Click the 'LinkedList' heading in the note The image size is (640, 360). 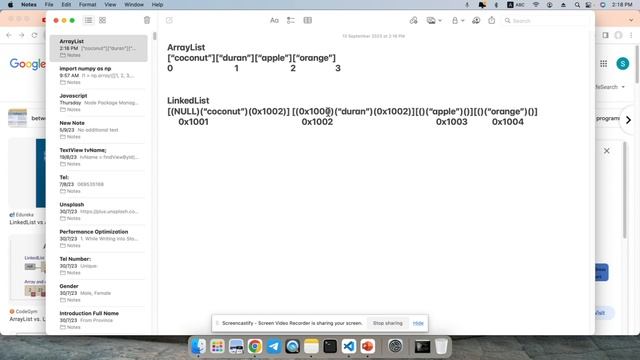(x=188, y=100)
